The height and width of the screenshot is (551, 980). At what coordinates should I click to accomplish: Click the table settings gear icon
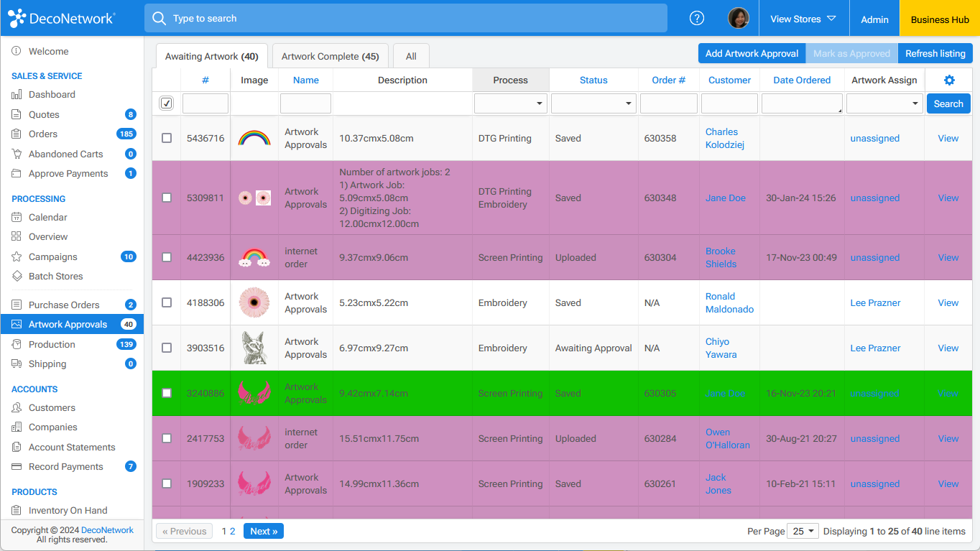pyautogui.click(x=948, y=80)
